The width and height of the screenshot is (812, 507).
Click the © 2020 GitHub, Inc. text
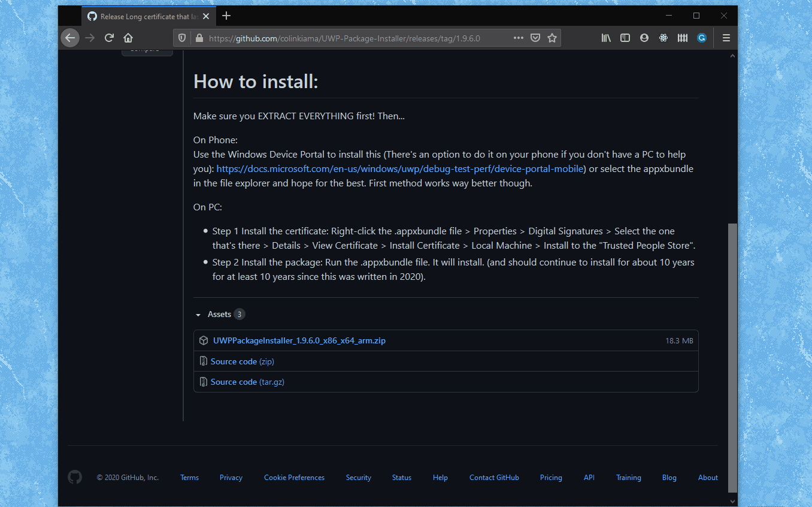(x=128, y=478)
